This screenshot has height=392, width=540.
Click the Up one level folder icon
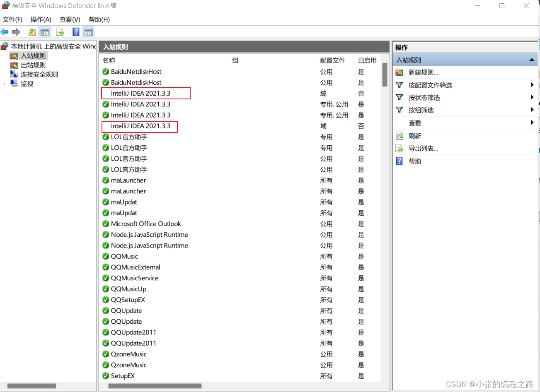point(32,32)
